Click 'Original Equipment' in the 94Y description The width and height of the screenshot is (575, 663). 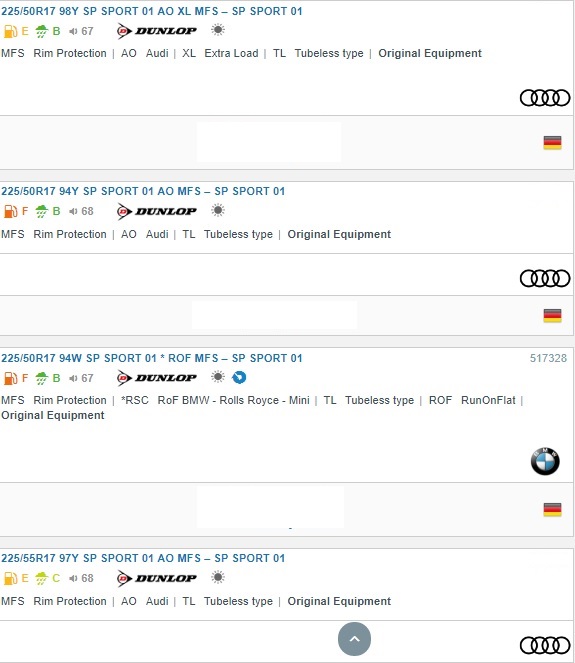pos(339,234)
